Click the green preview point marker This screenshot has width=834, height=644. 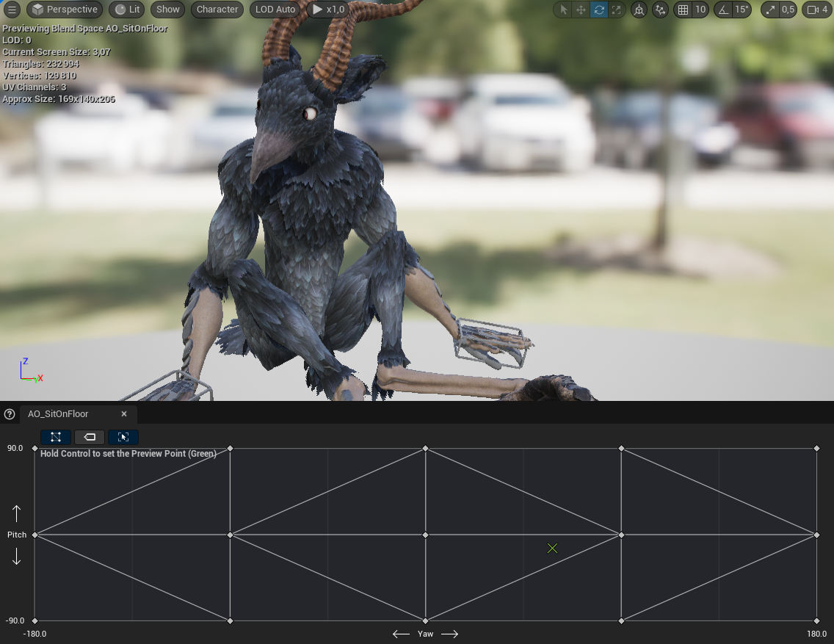coord(553,549)
